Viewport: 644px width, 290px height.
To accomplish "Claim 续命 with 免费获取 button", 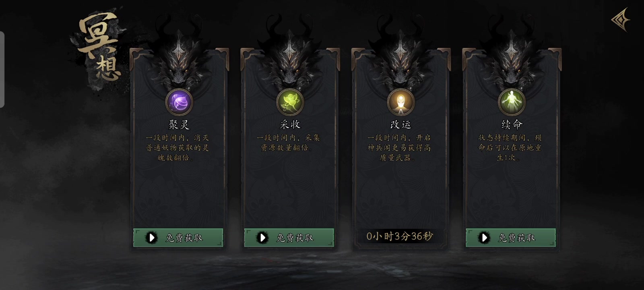I will click(511, 238).
